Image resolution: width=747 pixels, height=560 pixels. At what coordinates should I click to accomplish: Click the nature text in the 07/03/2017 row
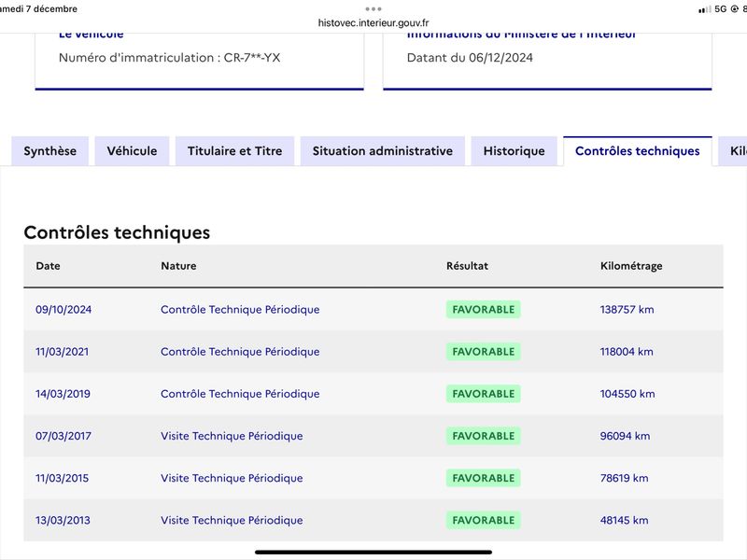(232, 436)
